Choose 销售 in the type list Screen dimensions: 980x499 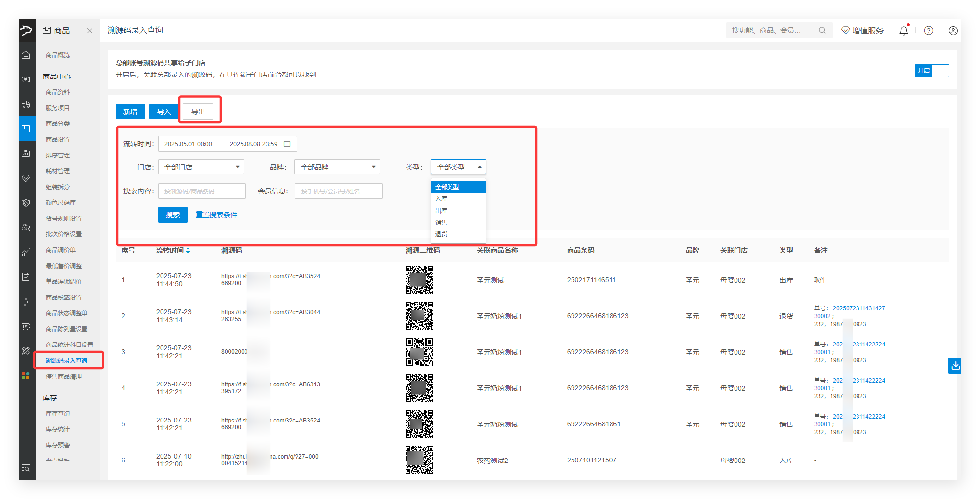pos(458,223)
